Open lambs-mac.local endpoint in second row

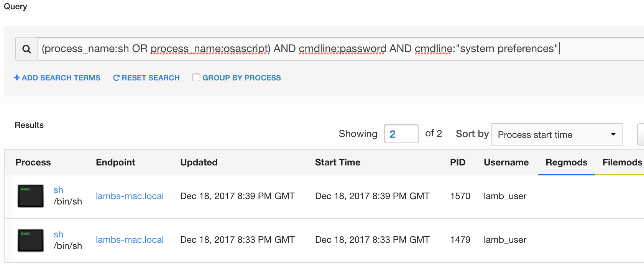pos(130,240)
